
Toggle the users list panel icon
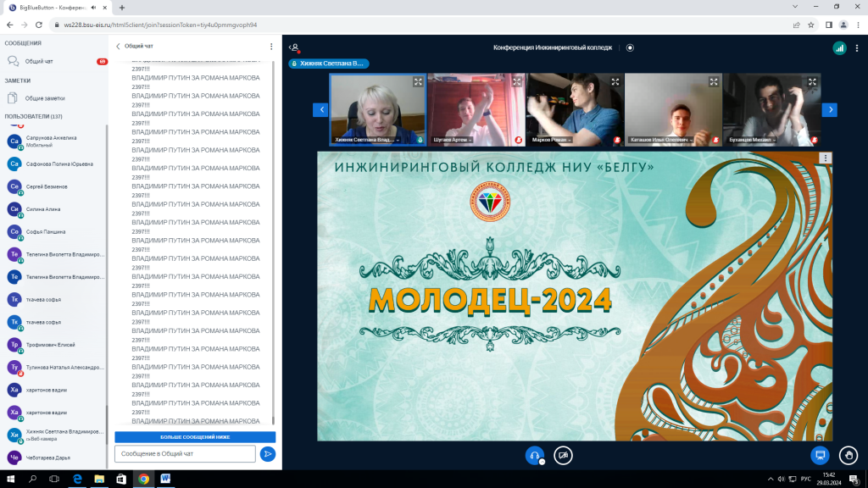pyautogui.click(x=294, y=47)
